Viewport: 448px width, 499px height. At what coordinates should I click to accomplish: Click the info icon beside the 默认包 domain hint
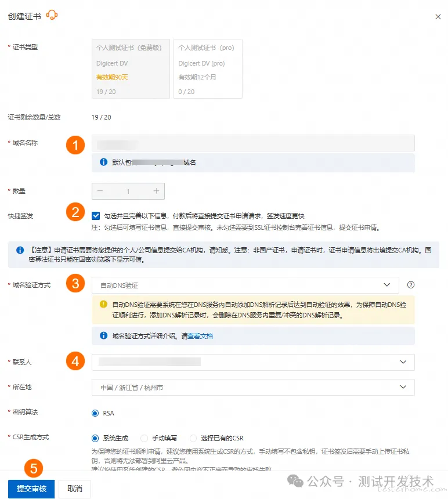point(103,162)
